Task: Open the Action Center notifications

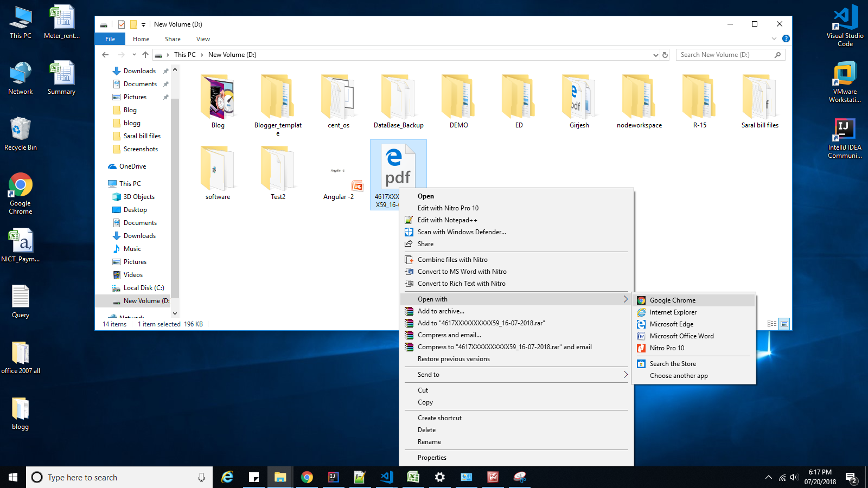Action: click(x=851, y=477)
